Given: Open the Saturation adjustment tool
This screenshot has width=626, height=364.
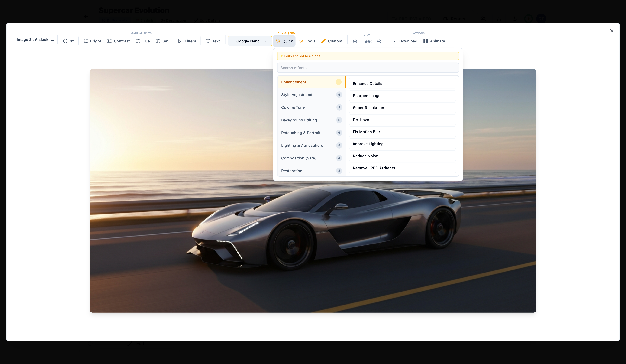Looking at the screenshot, I should pyautogui.click(x=162, y=41).
